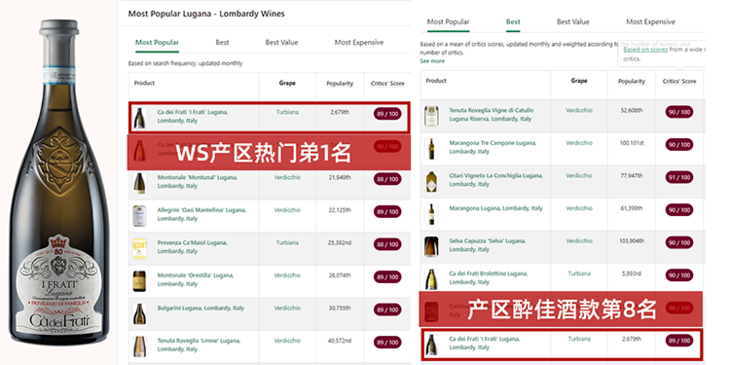Click Bulgarini Lugana bottle thumbnail
The height and width of the screenshot is (365, 730).
pyautogui.click(x=139, y=314)
